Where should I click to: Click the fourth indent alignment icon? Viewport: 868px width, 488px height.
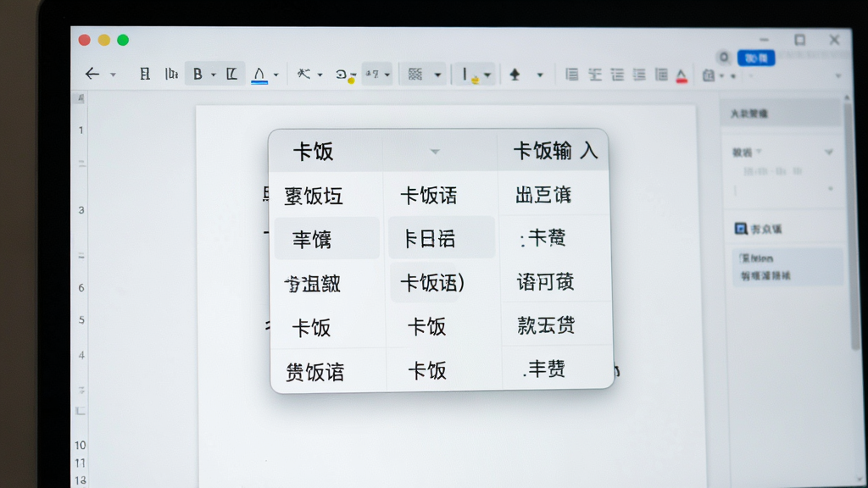[x=639, y=75]
